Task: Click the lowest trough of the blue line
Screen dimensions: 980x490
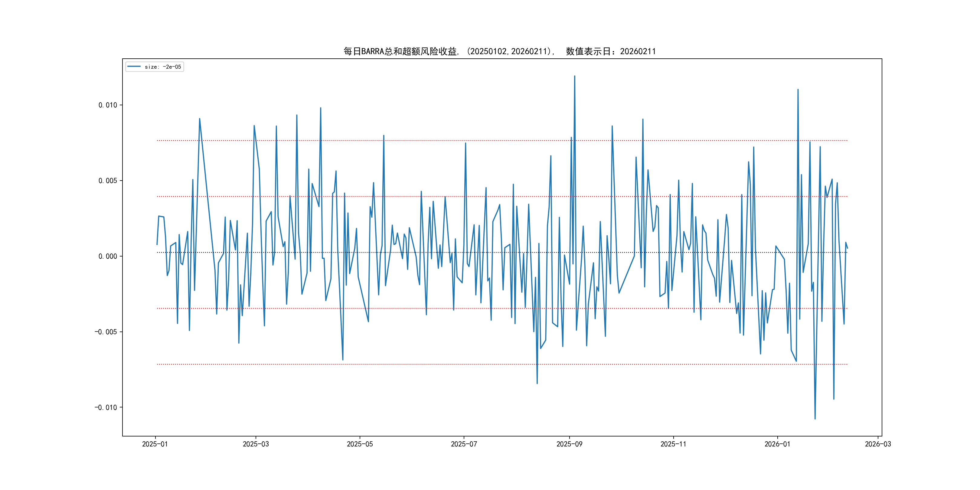Action: (815, 419)
